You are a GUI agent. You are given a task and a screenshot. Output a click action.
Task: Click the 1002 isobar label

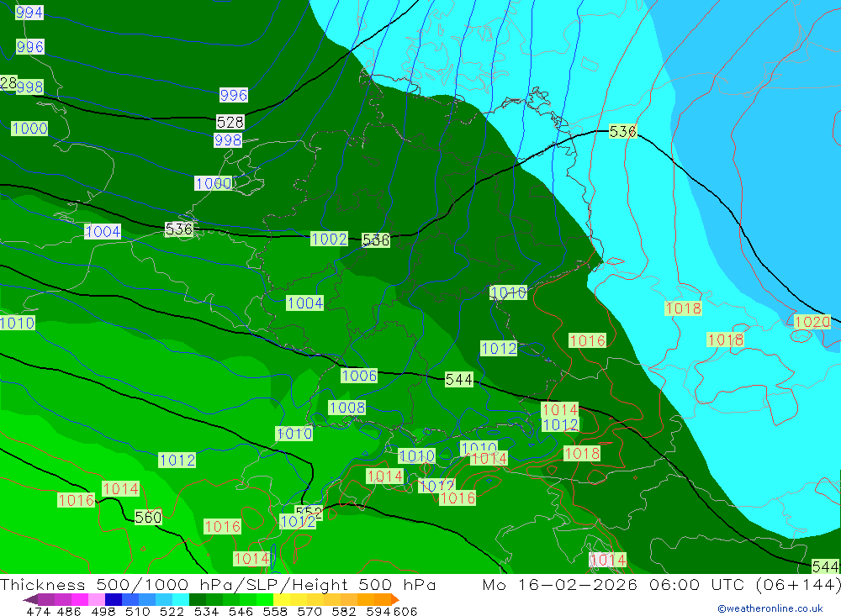329,239
